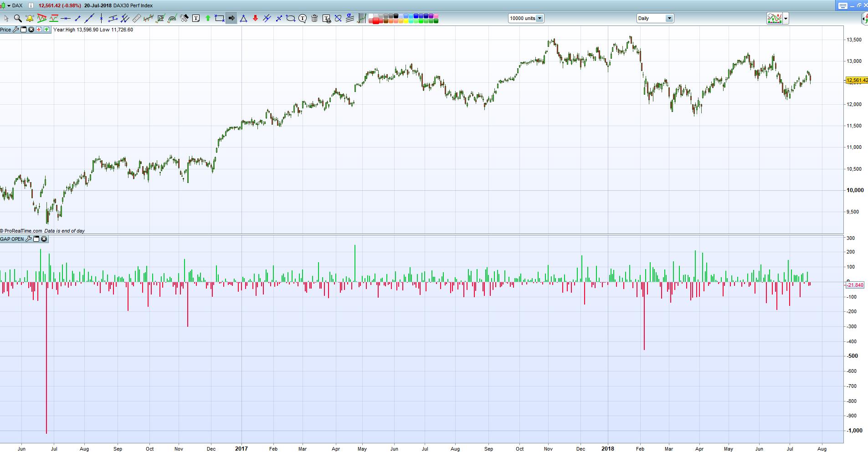The image size is (868, 452).
Task: Choose the text speech bubble tool
Action: (x=303, y=19)
